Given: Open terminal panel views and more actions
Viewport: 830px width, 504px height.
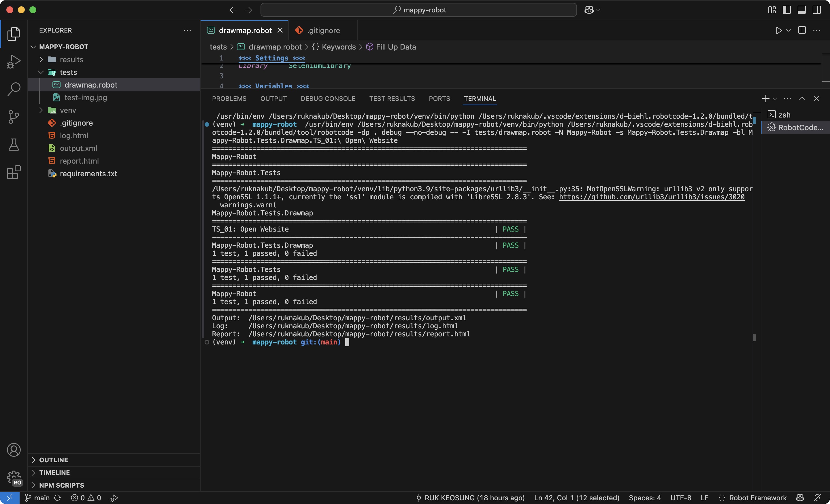Looking at the screenshot, I should [x=787, y=99].
